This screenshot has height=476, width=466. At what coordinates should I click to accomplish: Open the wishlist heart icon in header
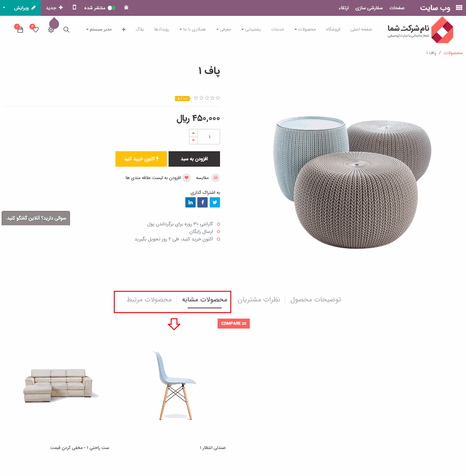(35, 29)
